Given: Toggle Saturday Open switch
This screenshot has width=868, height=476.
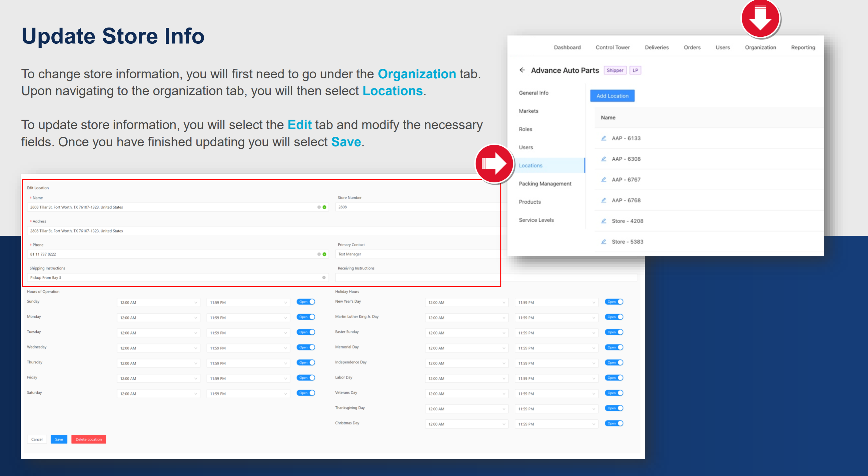Looking at the screenshot, I should (x=306, y=393).
